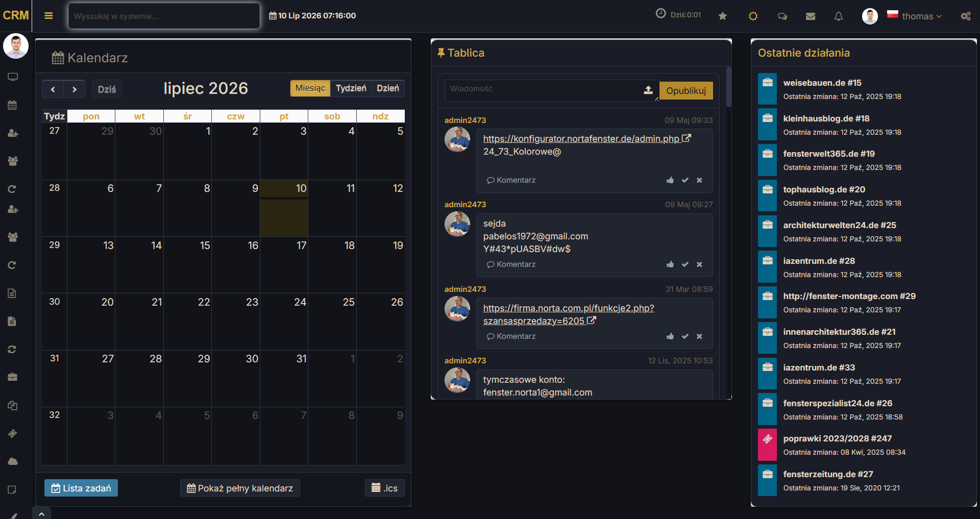Open the hamburger menu icon
This screenshot has height=519, width=980.
48,16
